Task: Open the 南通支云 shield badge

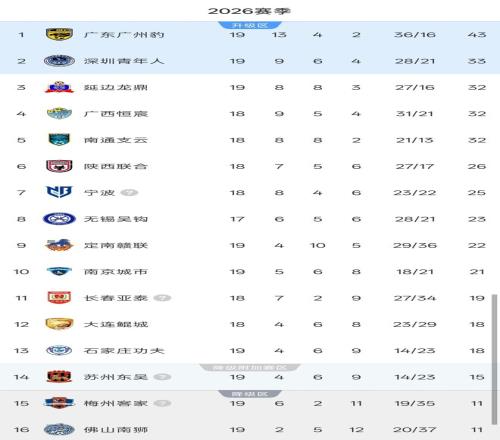Action: 59,140
